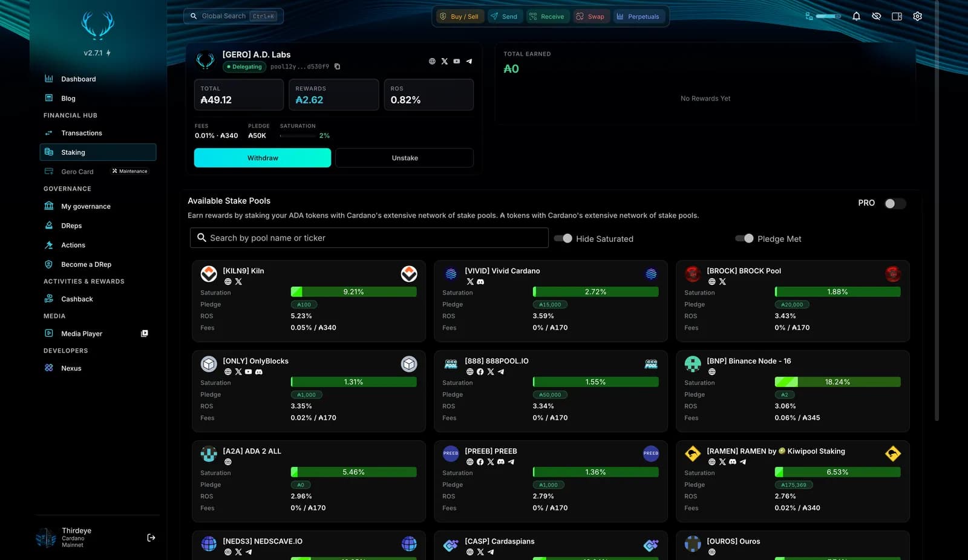Click the Receive button
Viewport: 968px width, 560px height.
pos(546,16)
